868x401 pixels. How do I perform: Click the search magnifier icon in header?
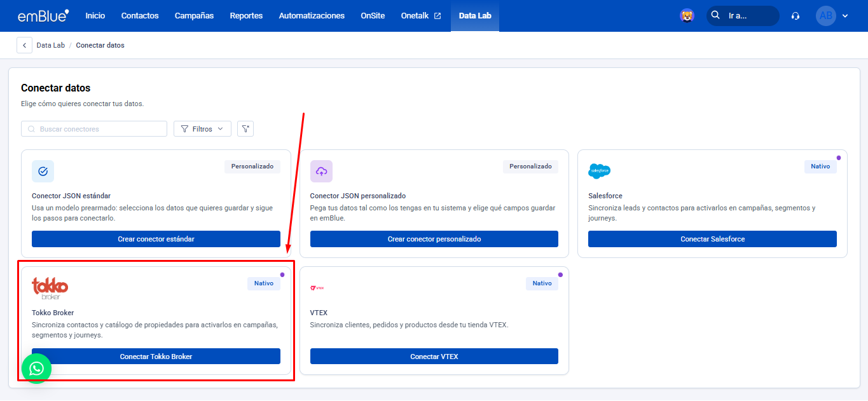coord(716,15)
